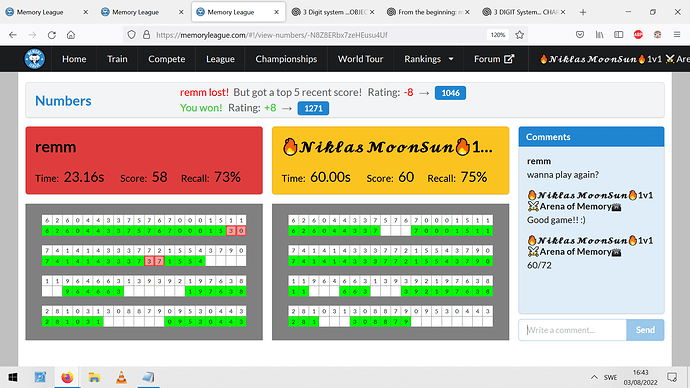
Task: Open a new browser tab with plus
Action: pos(583,12)
